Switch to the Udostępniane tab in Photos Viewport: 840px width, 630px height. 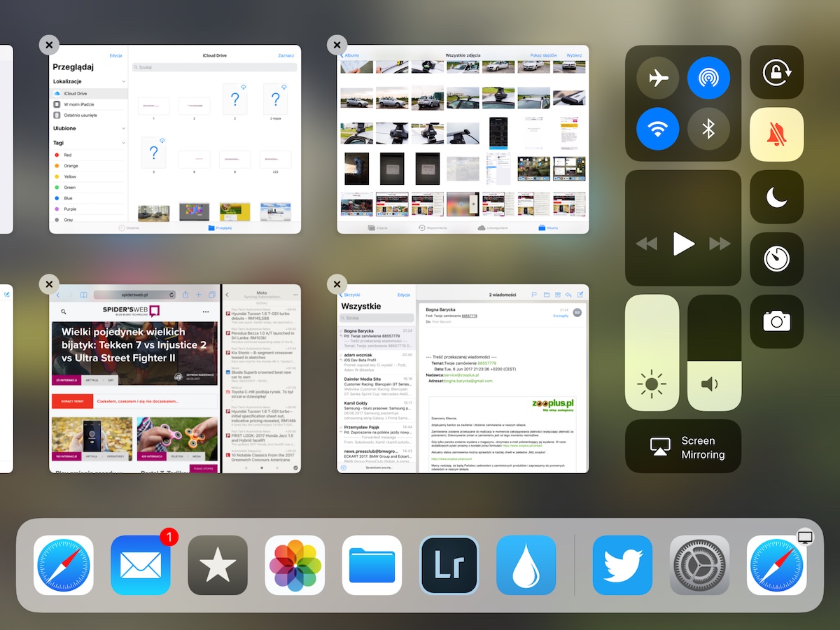coord(493,227)
